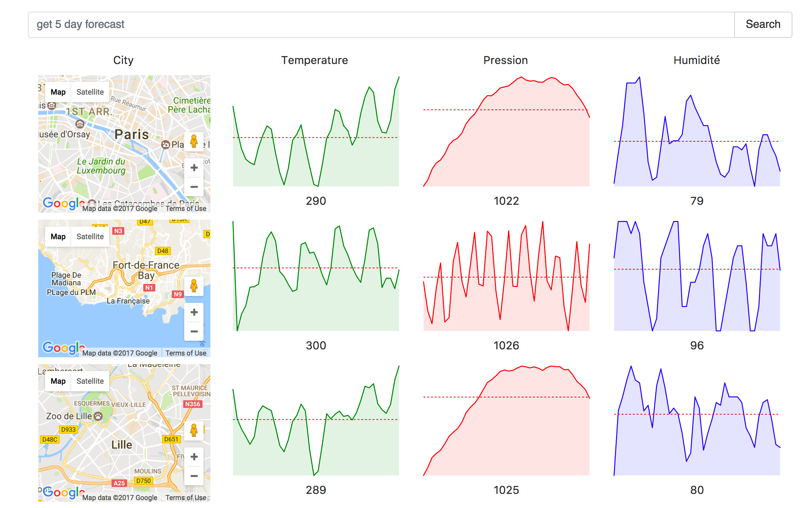812x508 pixels.
Task: Zoom in on the Paris map
Action: point(194,168)
